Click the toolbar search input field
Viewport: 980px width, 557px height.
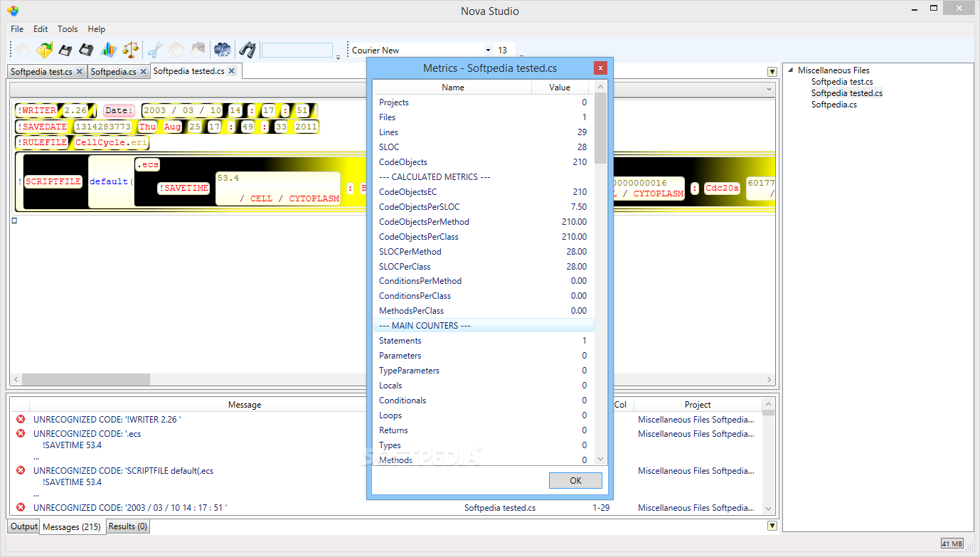click(x=297, y=51)
